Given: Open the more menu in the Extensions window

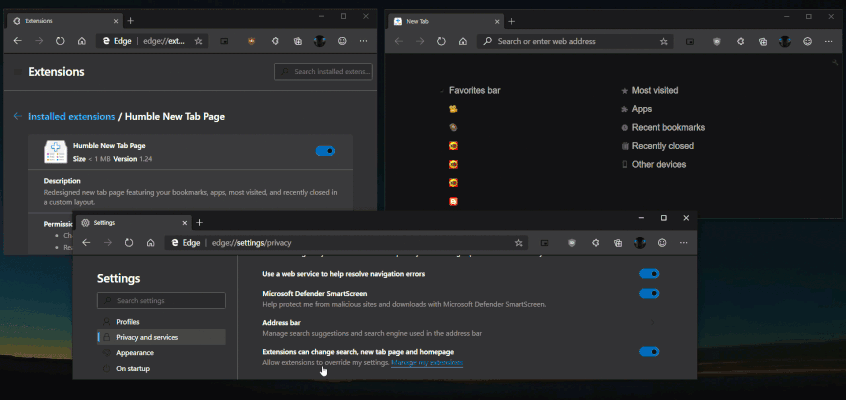Looking at the screenshot, I should (364, 41).
